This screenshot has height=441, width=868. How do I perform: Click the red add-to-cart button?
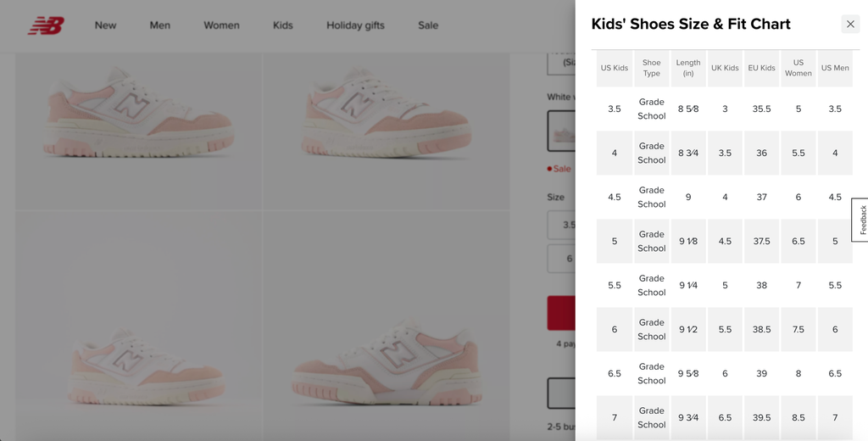pyautogui.click(x=561, y=312)
